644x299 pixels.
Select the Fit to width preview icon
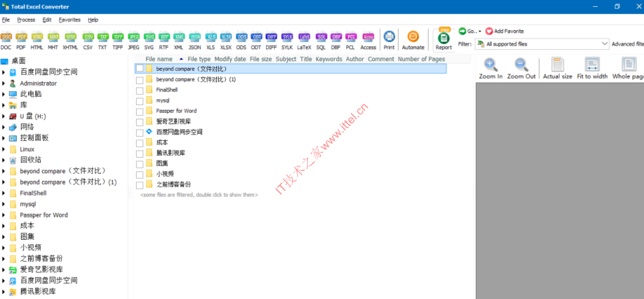[592, 65]
